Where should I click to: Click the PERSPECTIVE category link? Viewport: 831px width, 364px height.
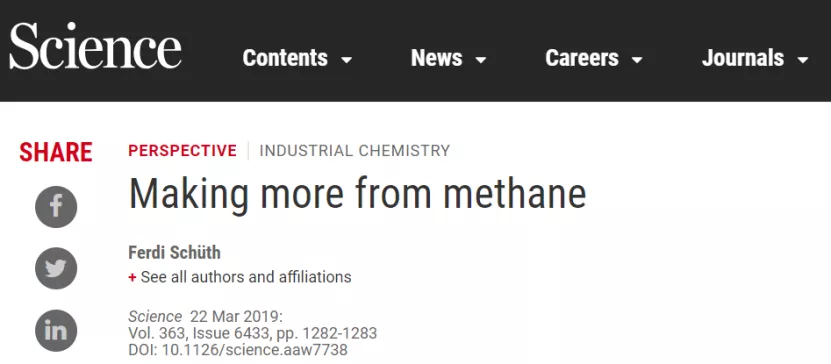182,151
